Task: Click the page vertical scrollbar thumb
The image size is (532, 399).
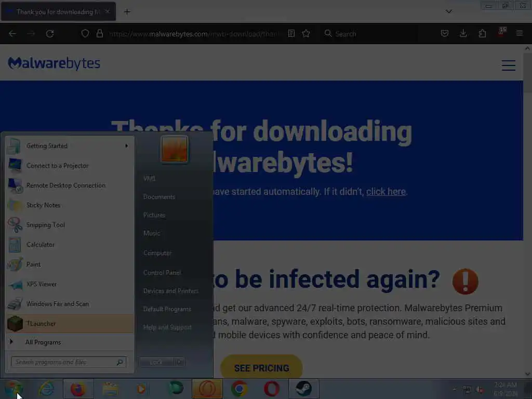Action: [527, 72]
